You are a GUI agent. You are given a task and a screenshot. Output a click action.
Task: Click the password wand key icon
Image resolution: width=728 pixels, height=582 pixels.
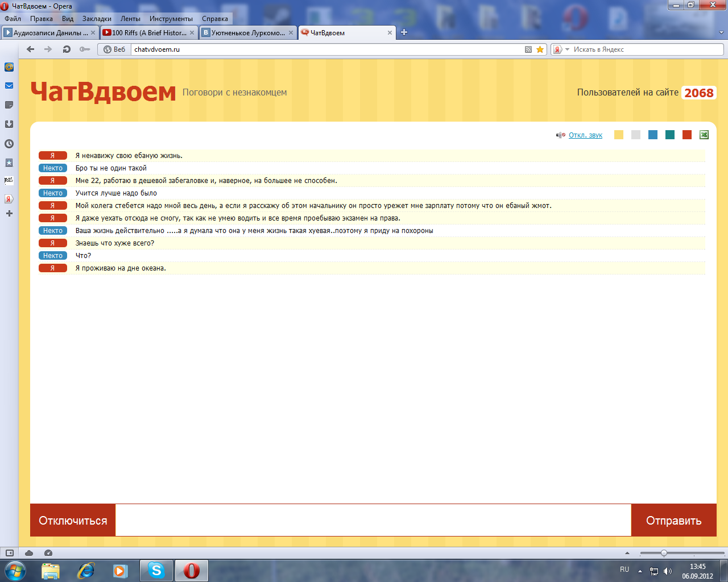[x=85, y=49]
